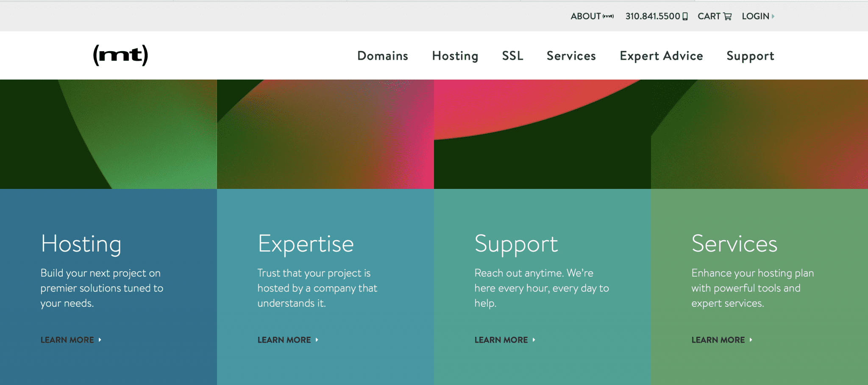Image resolution: width=868 pixels, height=385 pixels.
Task: Click the arrow next to Hosting's LEARN MORE
Action: [100, 340]
